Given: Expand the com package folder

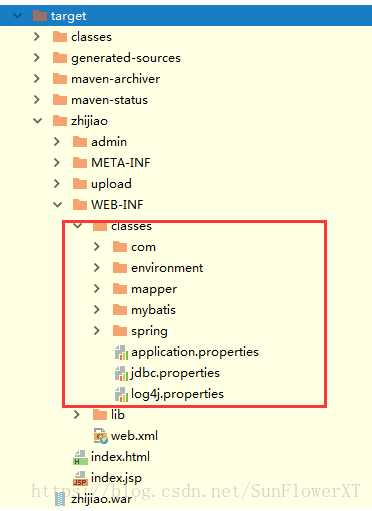Looking at the screenshot, I should (x=97, y=247).
